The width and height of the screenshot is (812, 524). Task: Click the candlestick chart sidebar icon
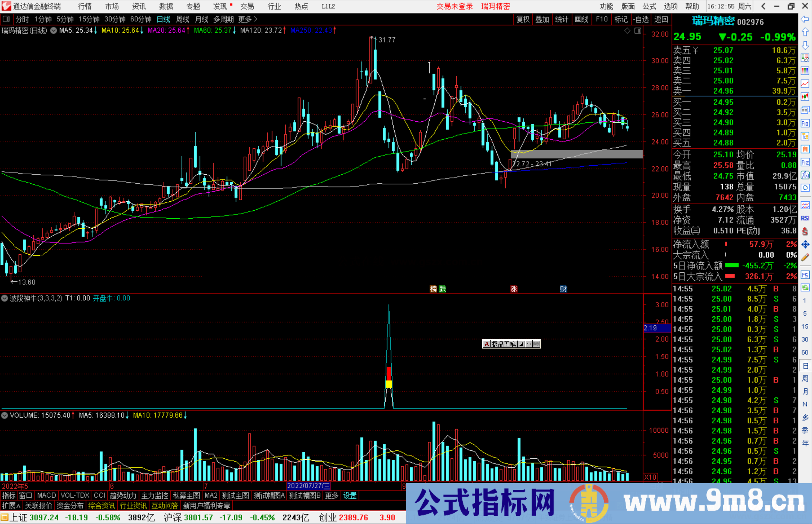click(805, 97)
